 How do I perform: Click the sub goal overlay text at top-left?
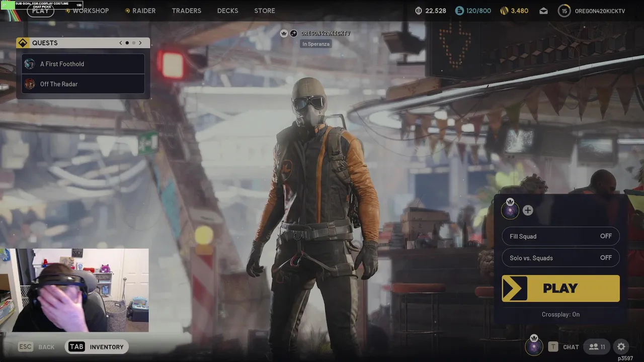click(42, 5)
